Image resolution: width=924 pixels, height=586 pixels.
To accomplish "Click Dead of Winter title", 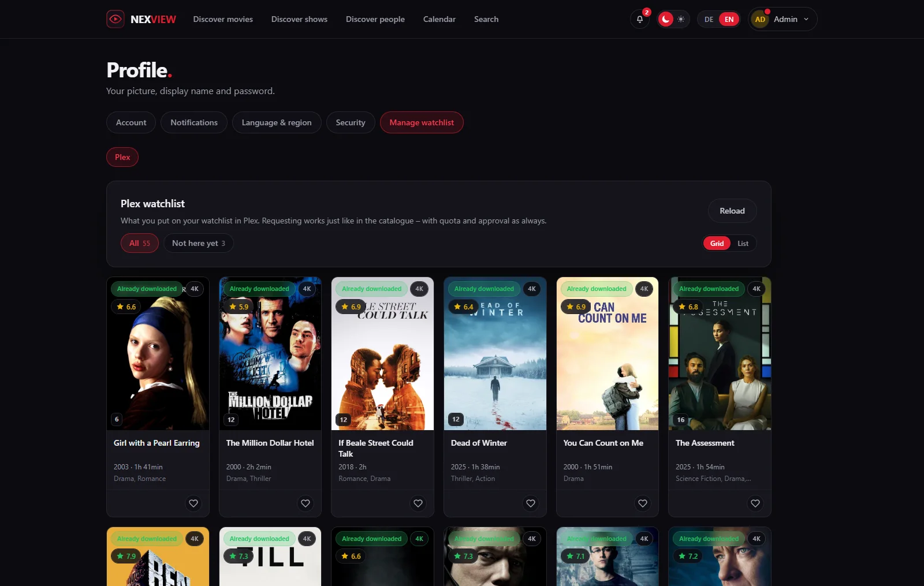I will point(479,443).
